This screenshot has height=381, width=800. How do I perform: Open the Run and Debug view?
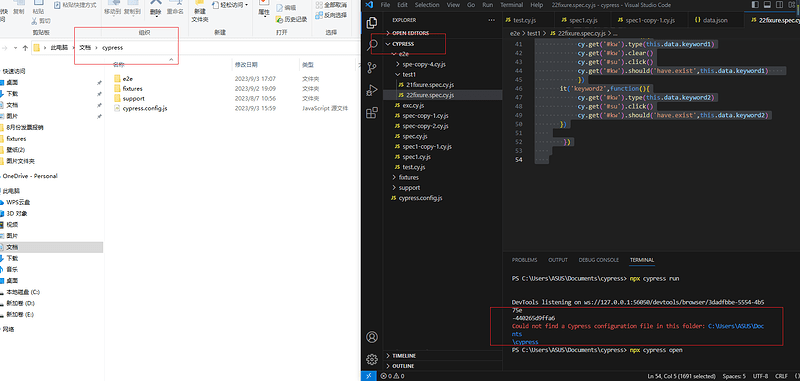coord(372,90)
